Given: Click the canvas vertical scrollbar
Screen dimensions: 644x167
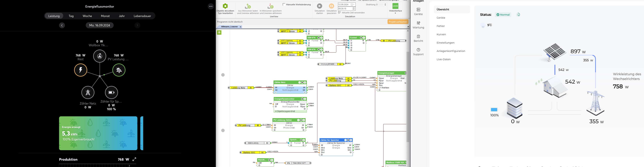Looking at the screenshot, I should [x=408, y=97].
